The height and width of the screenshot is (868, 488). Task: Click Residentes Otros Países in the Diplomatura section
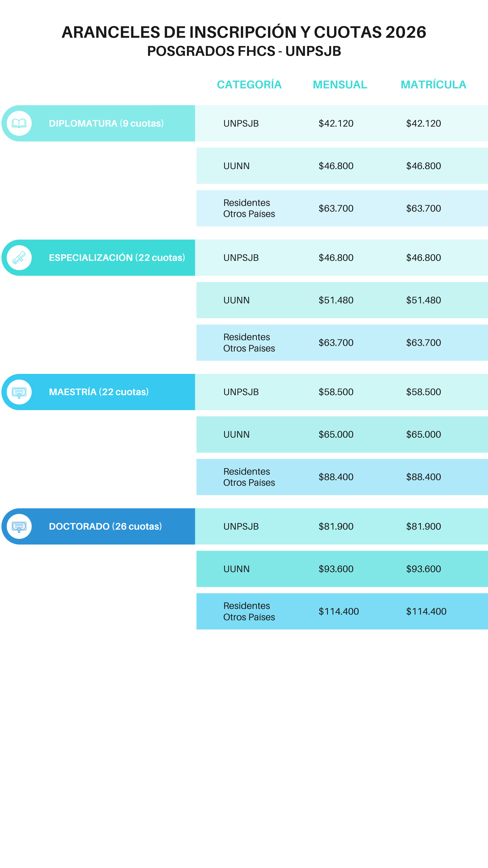tap(249, 208)
